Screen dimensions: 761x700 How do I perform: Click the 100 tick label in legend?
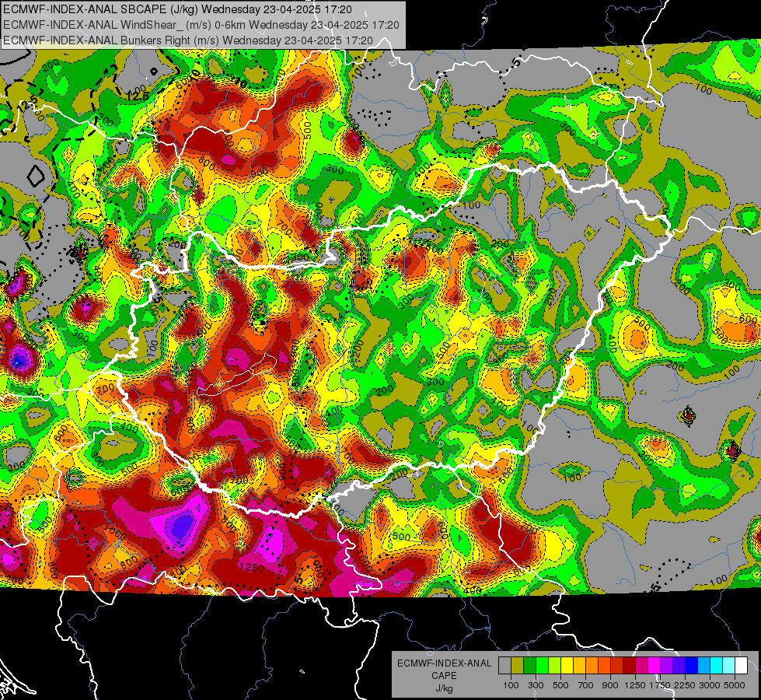pyautogui.click(x=511, y=685)
